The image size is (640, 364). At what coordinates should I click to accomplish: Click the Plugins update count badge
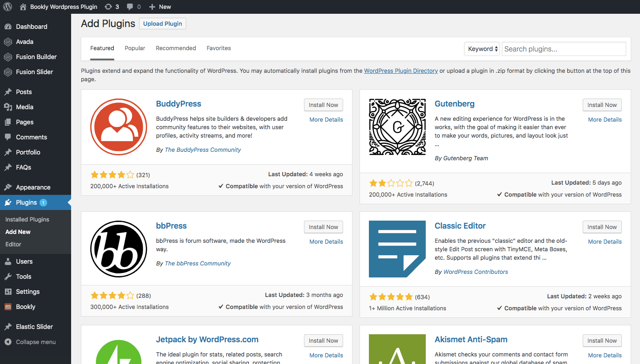tap(43, 202)
